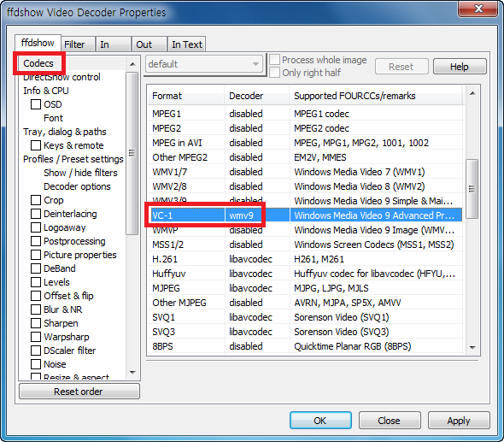Enable the DeBand checkbox

point(36,268)
